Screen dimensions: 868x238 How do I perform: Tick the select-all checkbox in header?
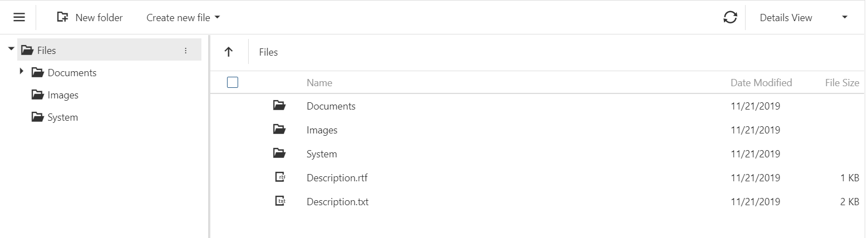pyautogui.click(x=233, y=82)
